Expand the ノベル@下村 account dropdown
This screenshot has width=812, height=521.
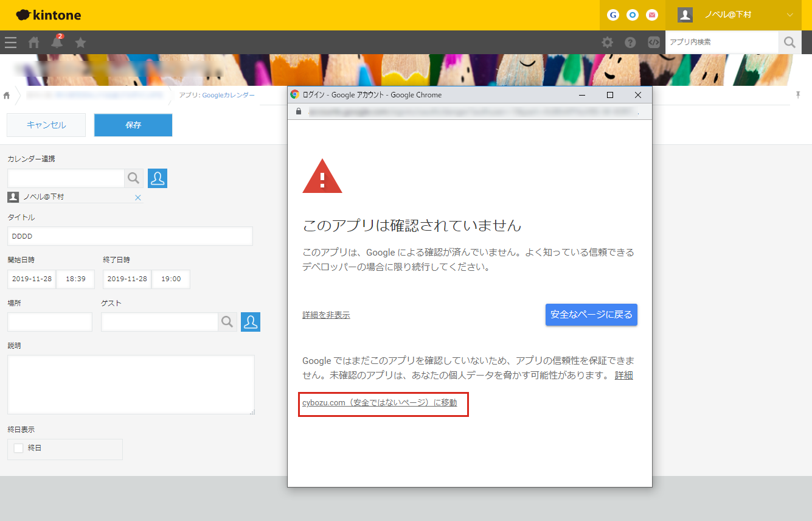tap(790, 15)
